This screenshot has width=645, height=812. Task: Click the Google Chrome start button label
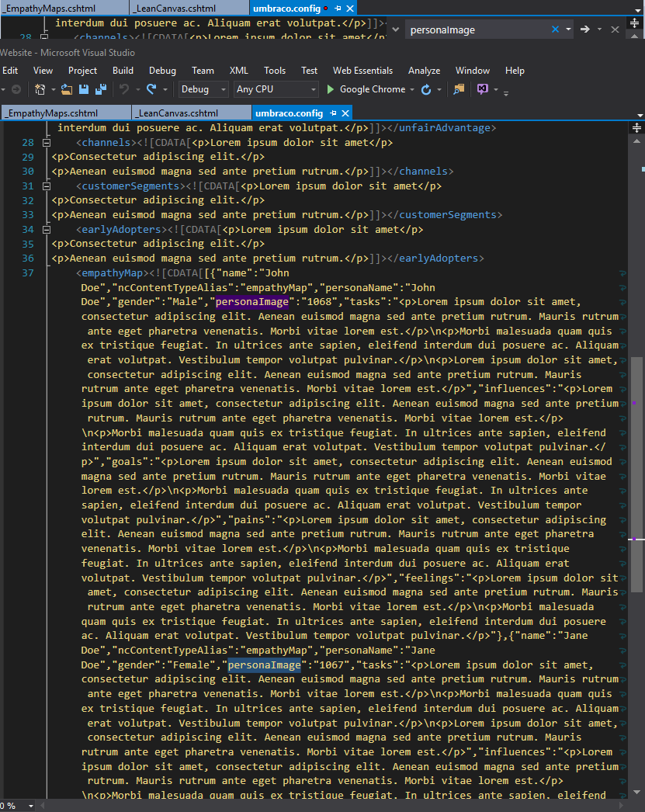point(373,89)
